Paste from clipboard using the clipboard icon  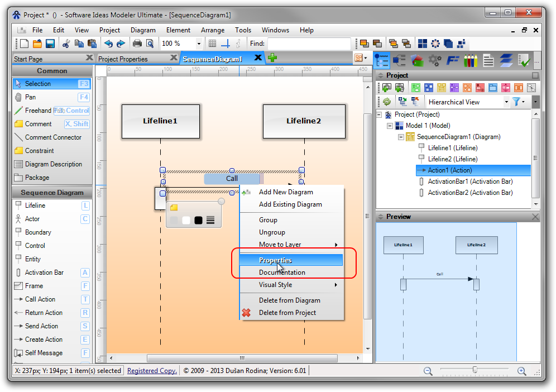(92, 44)
